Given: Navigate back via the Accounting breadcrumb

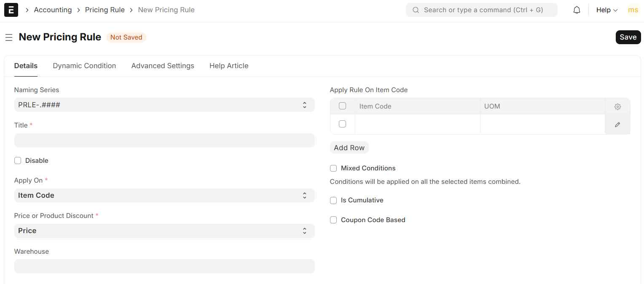Looking at the screenshot, I should [x=53, y=10].
